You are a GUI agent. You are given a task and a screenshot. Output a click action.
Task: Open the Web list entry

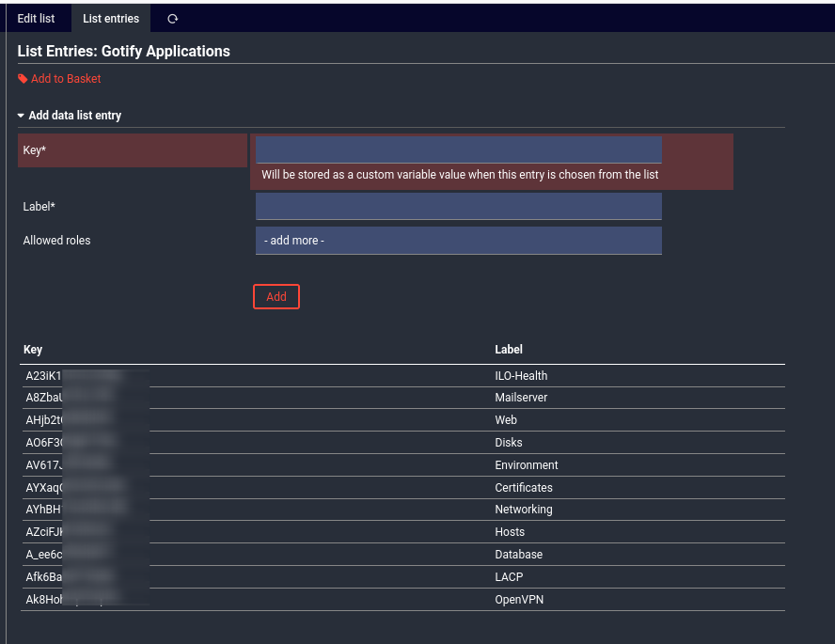tap(506, 420)
